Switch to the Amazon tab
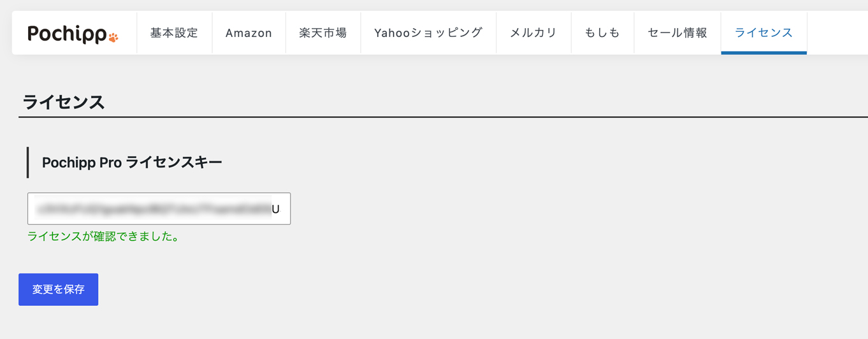 click(249, 32)
